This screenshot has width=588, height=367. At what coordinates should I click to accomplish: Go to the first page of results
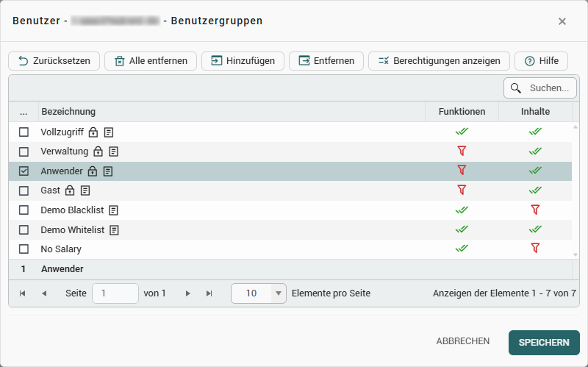[x=22, y=293]
